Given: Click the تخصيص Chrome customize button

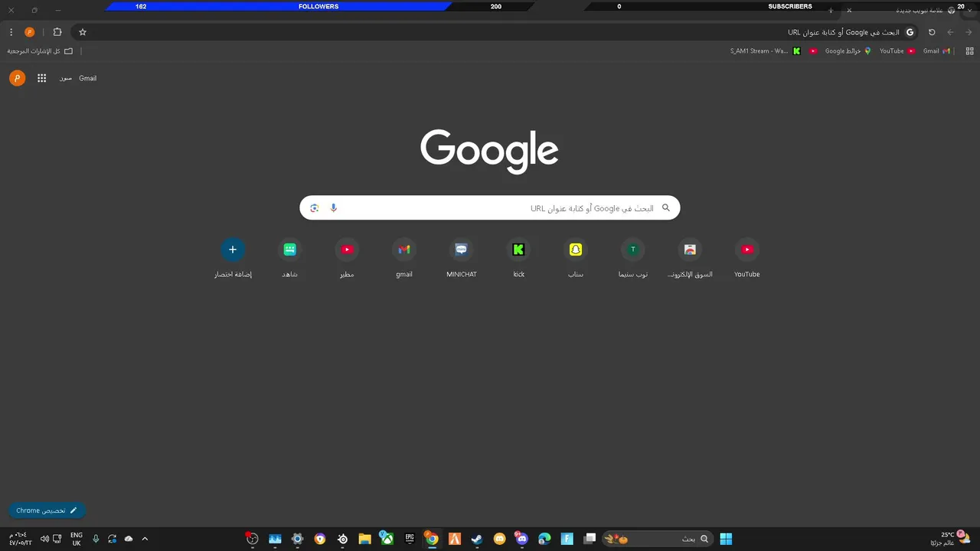Looking at the screenshot, I should click(47, 510).
